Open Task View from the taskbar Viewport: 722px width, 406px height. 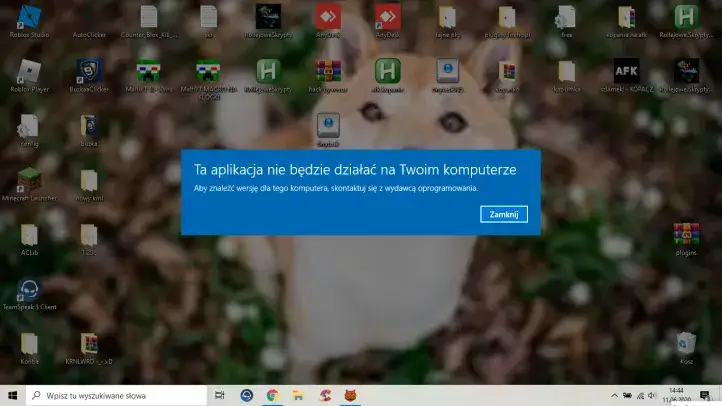(220, 395)
